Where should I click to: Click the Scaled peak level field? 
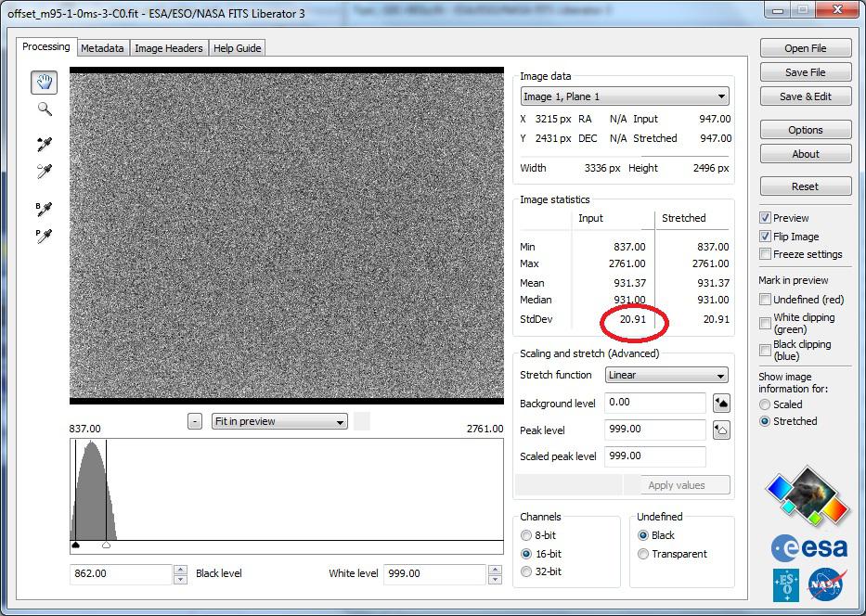655,456
